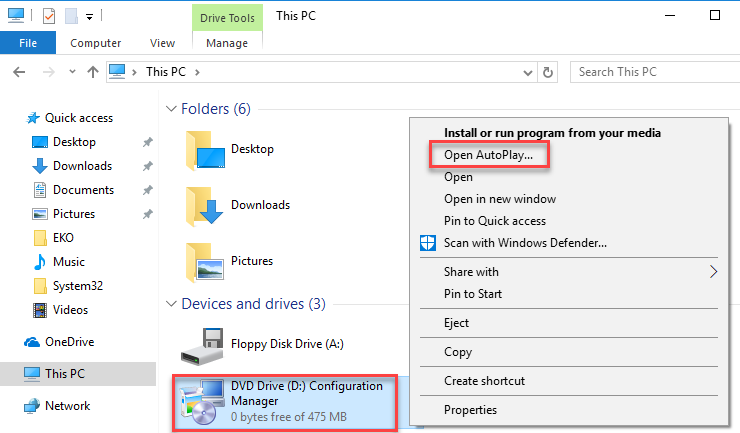This screenshot has width=740, height=433.
Task: Click the This PC icon in title bar
Action: tap(16, 16)
